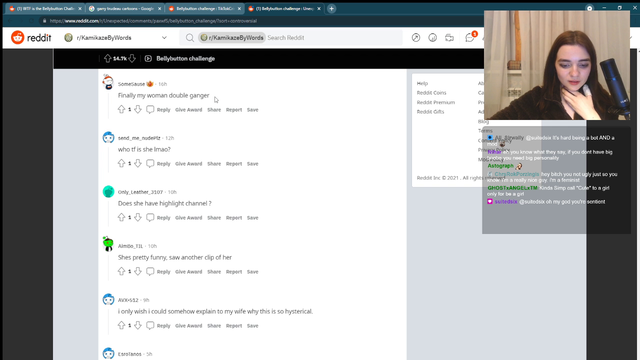The height and width of the screenshot is (360, 640).
Task: Collapse SomeSause's comment thread line
Action: tap(108, 104)
